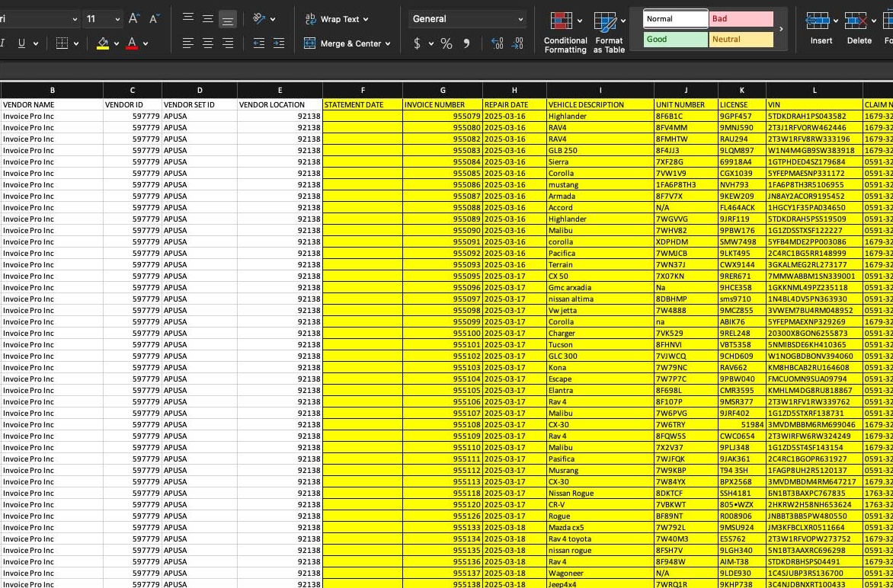
Task: Center text horizontally
Action: point(208,43)
